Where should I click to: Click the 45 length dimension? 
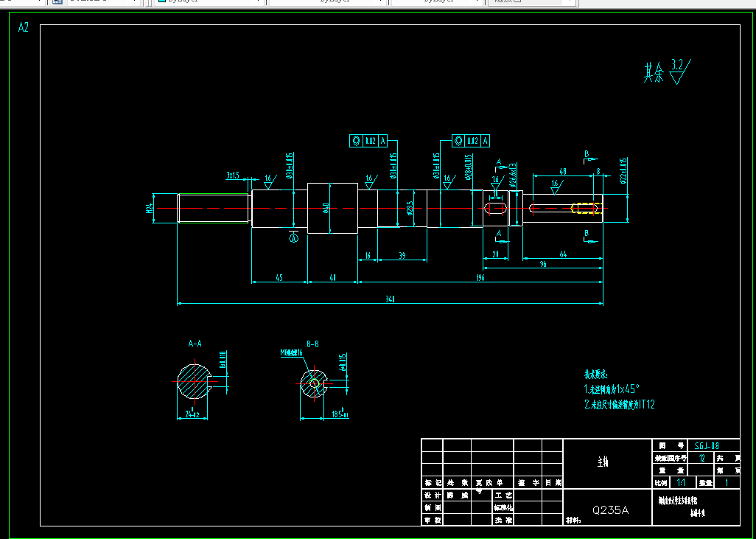(279, 277)
